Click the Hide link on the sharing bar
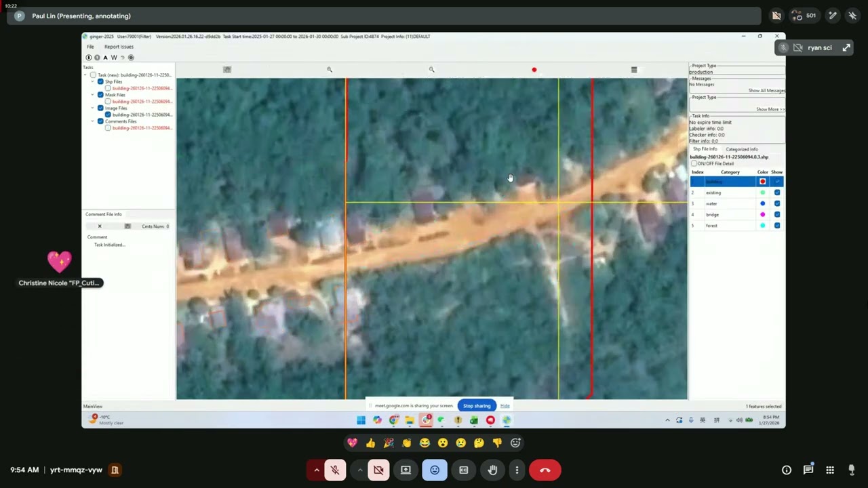The width and height of the screenshot is (868, 488). click(x=505, y=406)
